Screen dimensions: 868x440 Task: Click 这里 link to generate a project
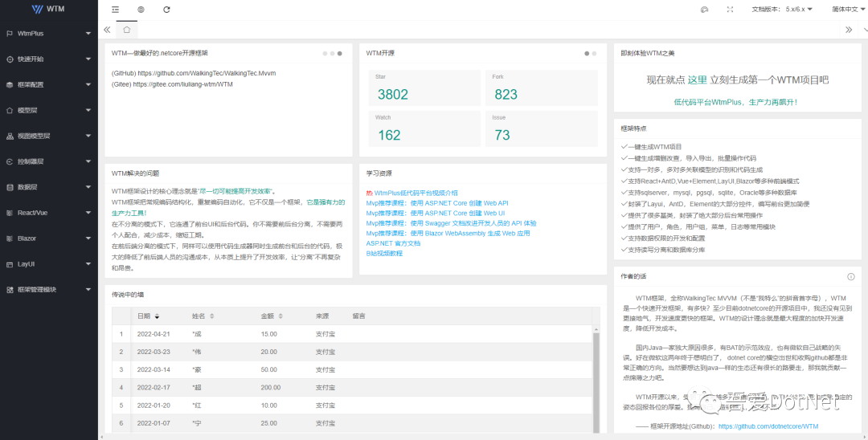point(698,80)
